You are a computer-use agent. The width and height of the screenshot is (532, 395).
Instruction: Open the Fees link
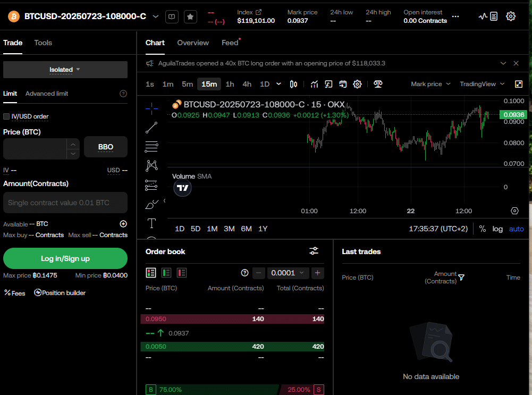14,293
